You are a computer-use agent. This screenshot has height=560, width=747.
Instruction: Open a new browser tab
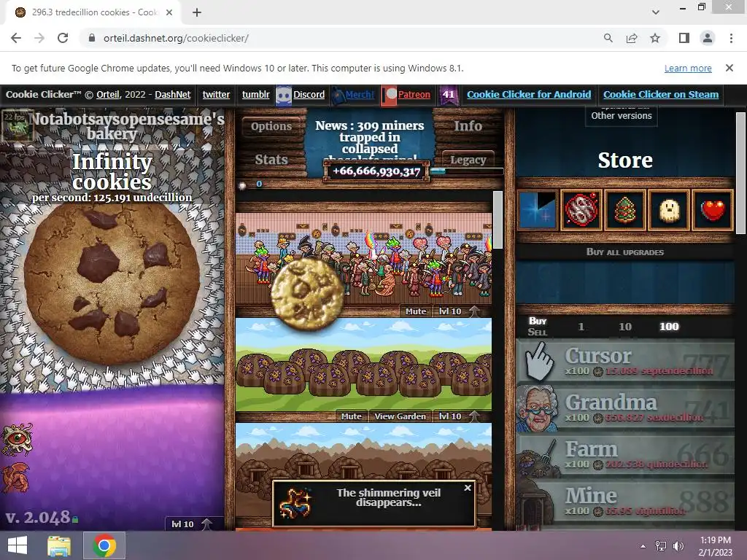(x=197, y=12)
